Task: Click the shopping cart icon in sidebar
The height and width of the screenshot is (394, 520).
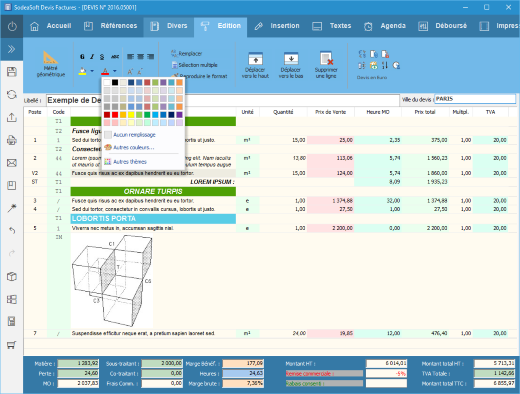Action: point(12,345)
